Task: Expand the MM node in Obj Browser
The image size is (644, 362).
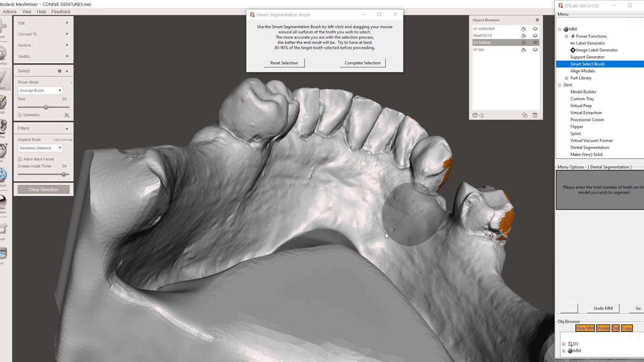Action: pos(563,351)
